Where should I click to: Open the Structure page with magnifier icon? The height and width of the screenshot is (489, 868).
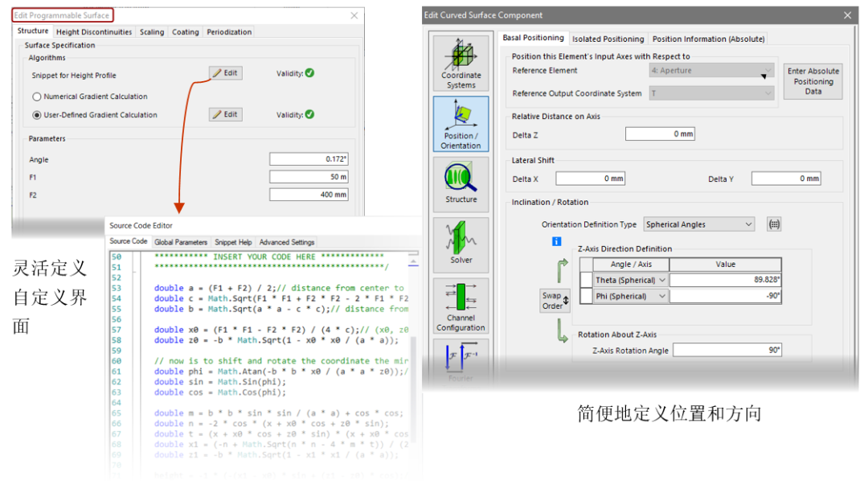pyautogui.click(x=461, y=184)
